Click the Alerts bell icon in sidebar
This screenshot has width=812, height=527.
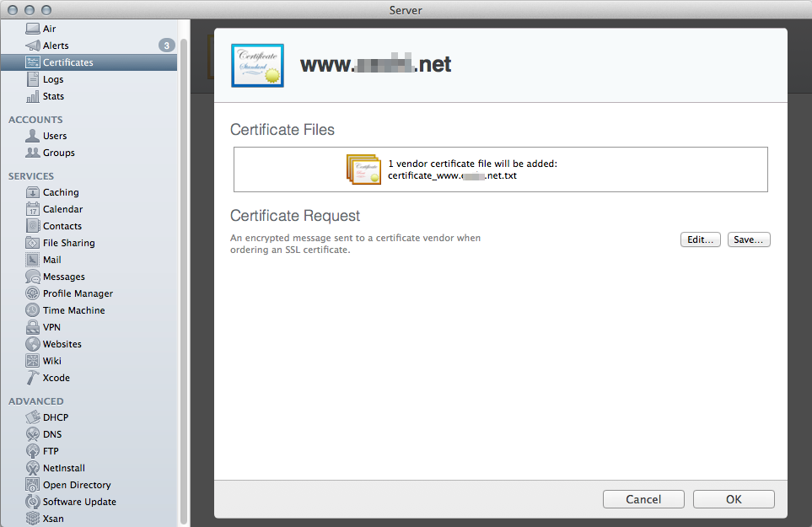[33, 46]
